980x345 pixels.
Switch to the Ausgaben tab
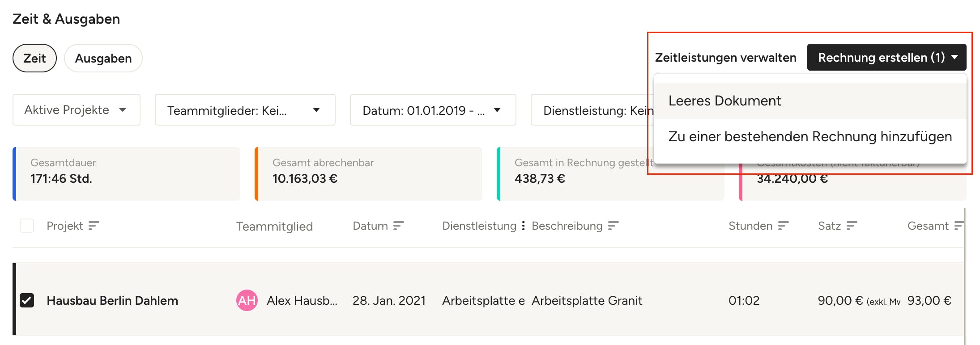(103, 58)
